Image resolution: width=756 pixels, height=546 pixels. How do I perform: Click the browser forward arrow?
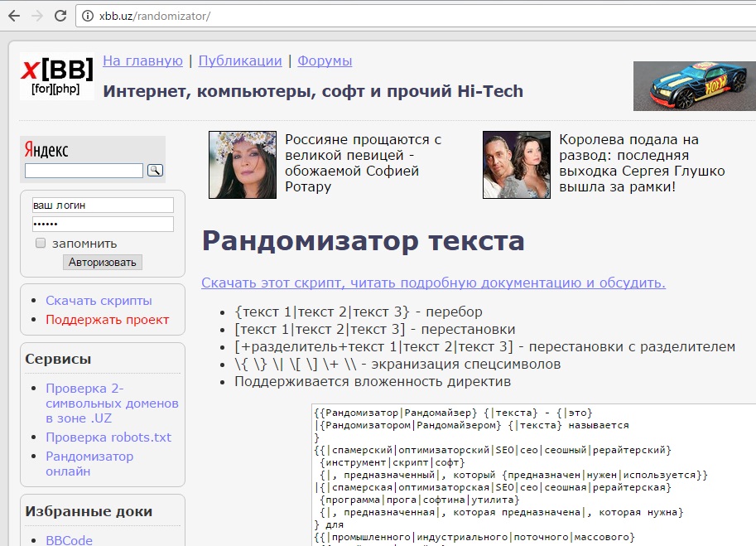tap(36, 16)
